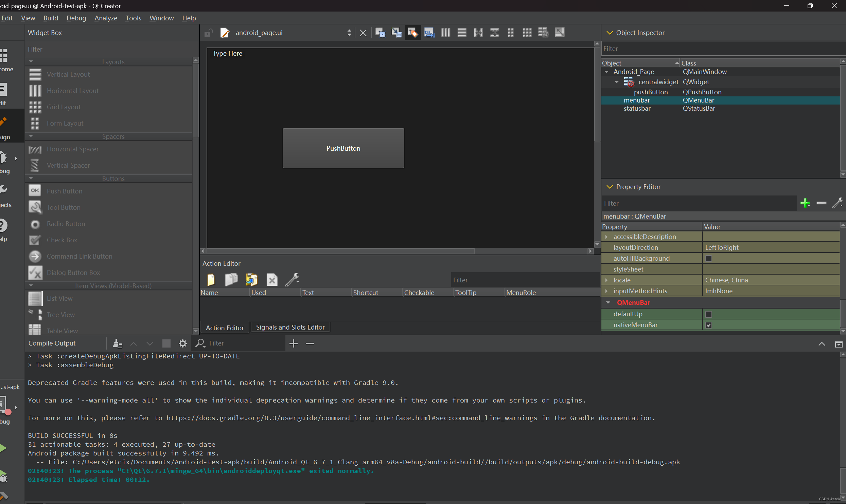Click the vertical spacer icon in Widget Box
Image resolution: width=846 pixels, height=504 pixels.
tap(35, 165)
